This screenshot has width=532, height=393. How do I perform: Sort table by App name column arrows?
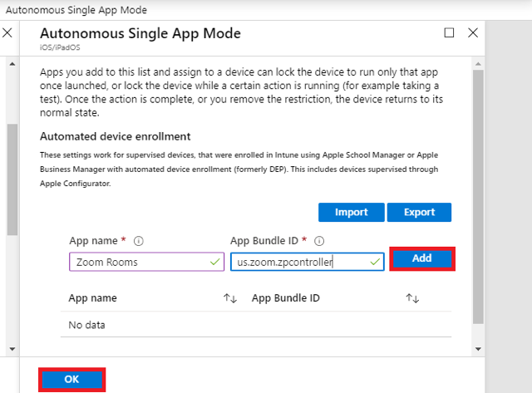point(230,298)
